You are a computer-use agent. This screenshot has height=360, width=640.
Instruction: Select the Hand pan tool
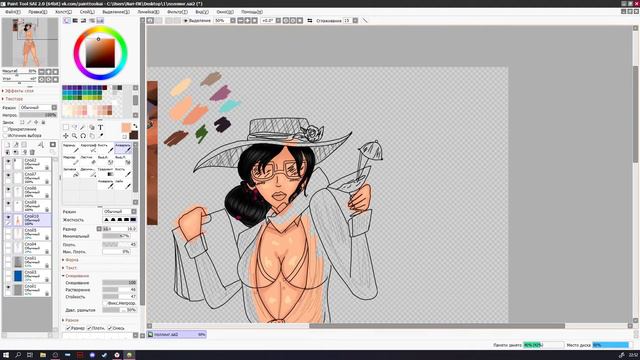point(92,136)
